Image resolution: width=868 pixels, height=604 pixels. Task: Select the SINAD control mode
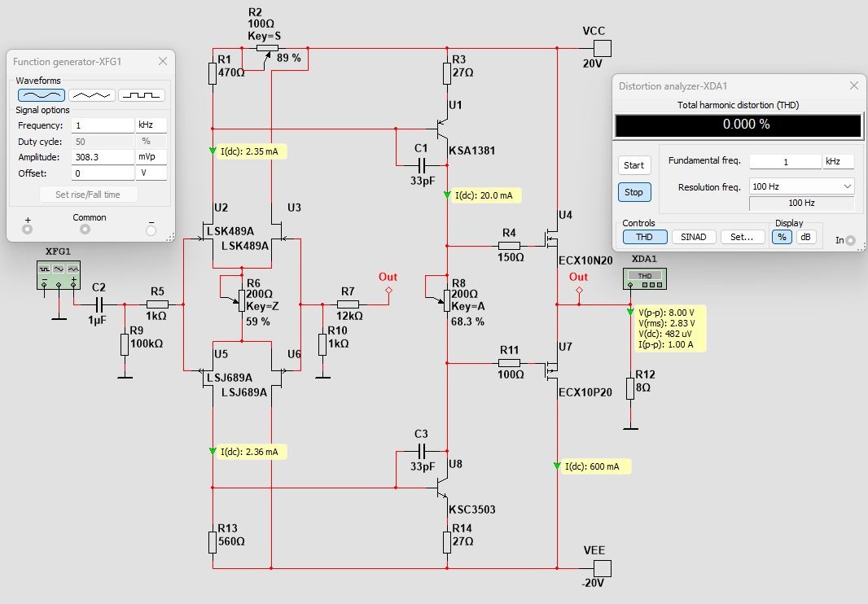[x=695, y=237]
